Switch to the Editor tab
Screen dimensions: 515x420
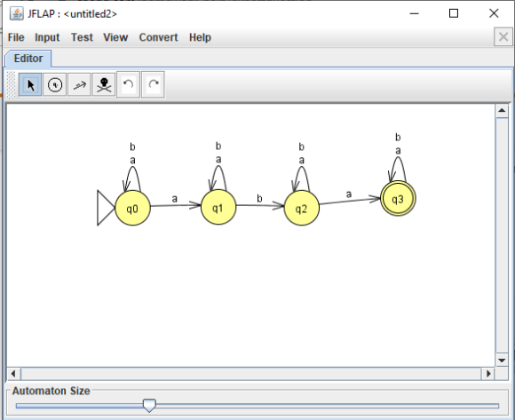coord(28,59)
